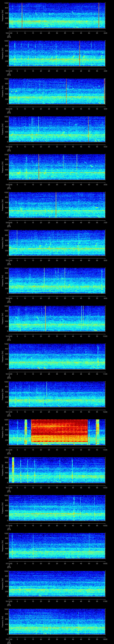
Task: Click the 18:00 end label under the last panel
Action: click(x=105, y=639)
